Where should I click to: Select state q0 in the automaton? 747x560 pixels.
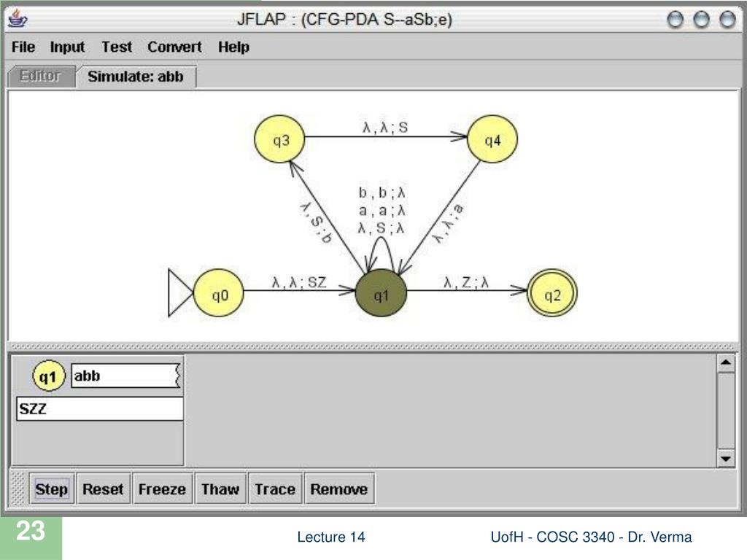coord(219,293)
